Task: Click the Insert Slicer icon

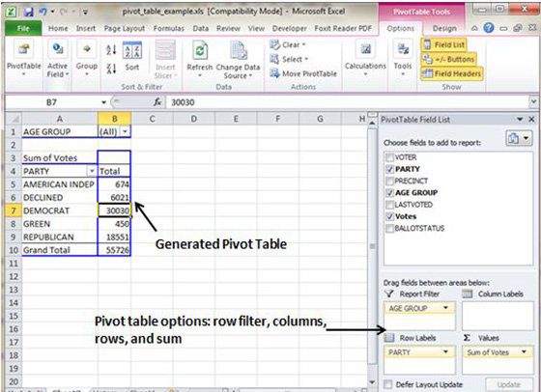Action: click(165, 50)
